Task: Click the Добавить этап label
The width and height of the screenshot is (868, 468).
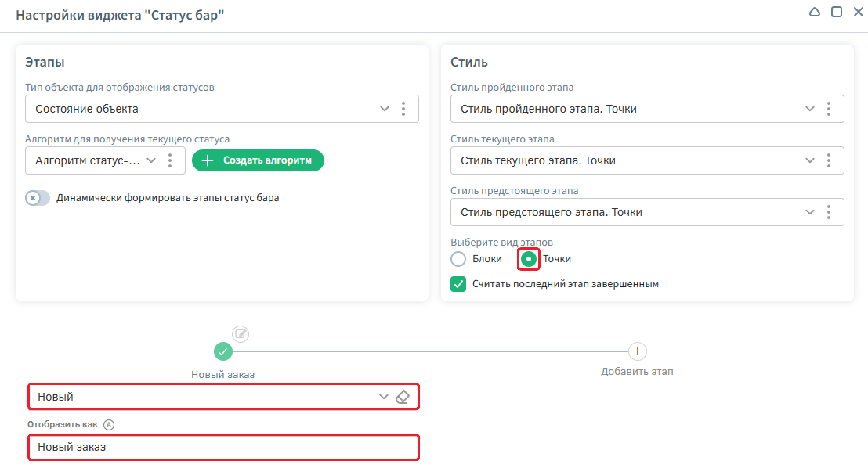Action: 637,372
